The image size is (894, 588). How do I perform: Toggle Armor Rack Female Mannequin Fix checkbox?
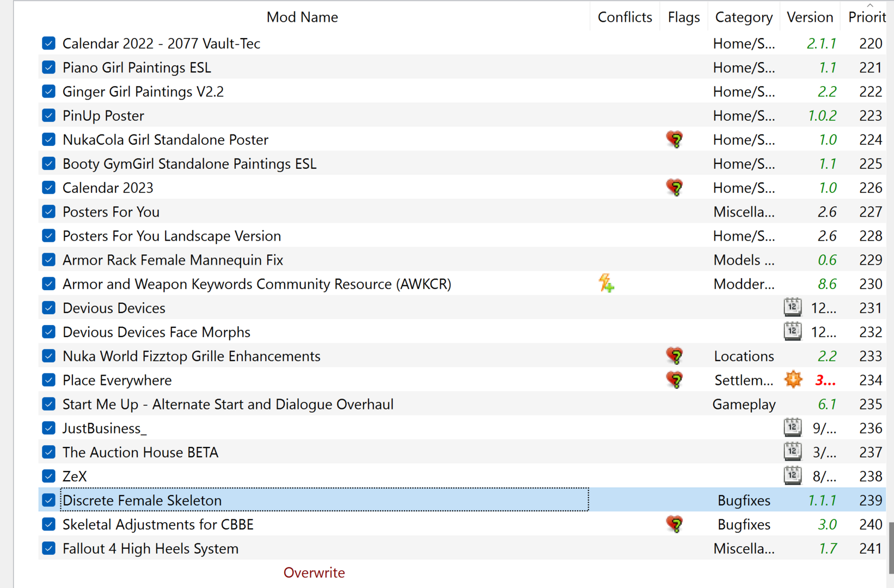pos(48,260)
